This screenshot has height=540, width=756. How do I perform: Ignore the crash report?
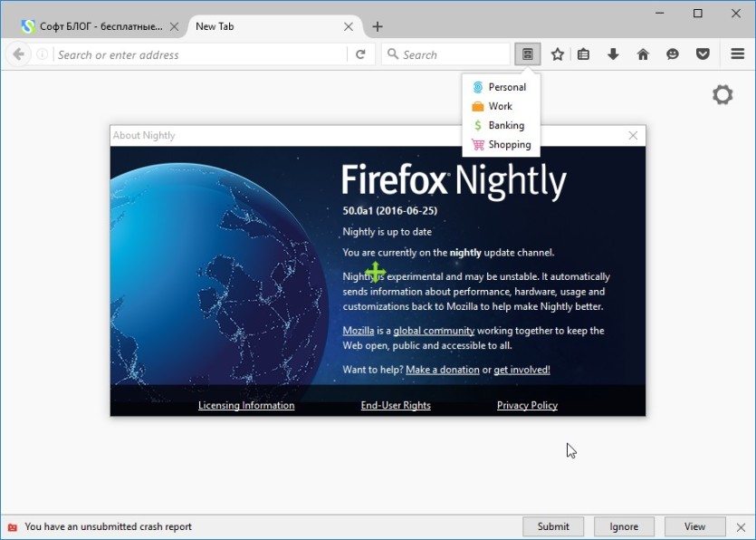(624, 526)
